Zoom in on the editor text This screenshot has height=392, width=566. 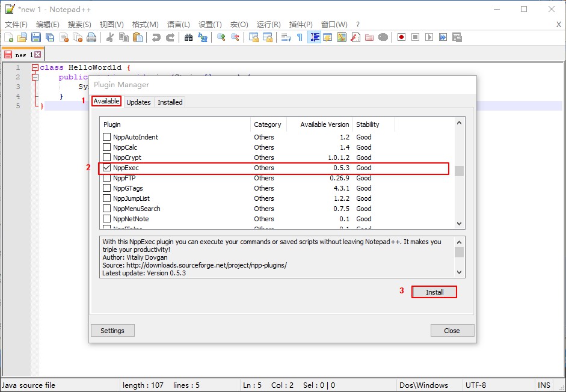click(x=221, y=37)
